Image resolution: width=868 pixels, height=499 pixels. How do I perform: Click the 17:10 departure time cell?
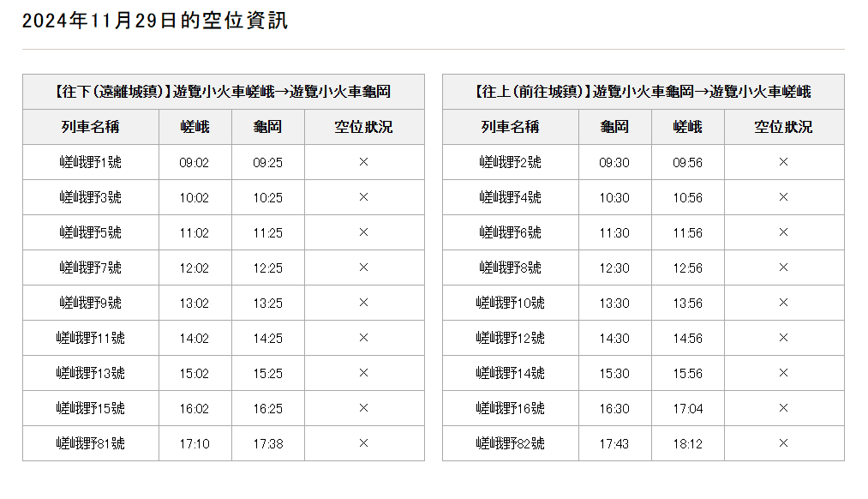tap(195, 443)
